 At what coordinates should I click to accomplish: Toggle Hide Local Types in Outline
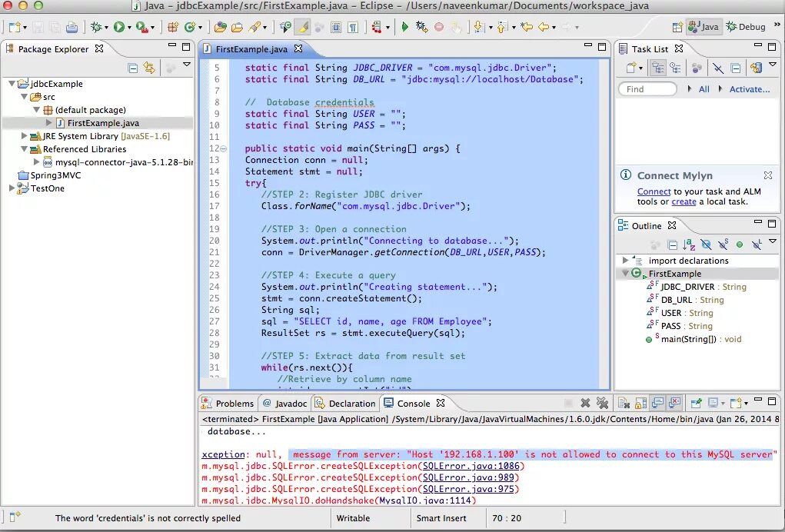tap(757, 244)
